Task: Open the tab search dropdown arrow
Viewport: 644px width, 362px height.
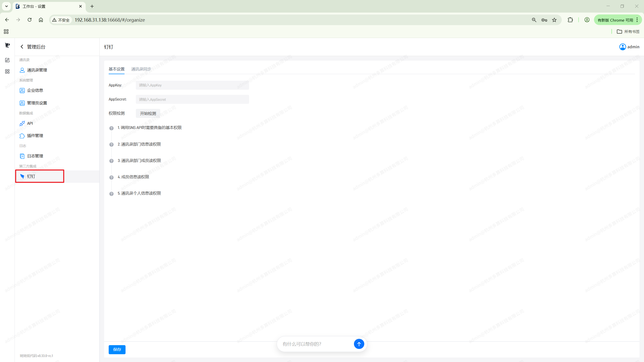Action: (x=7, y=6)
